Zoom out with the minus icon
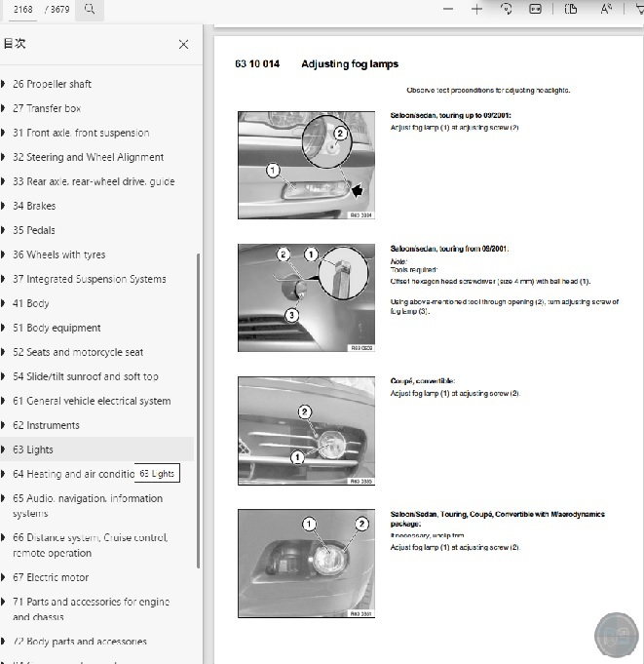This screenshot has width=644, height=664. coord(448,10)
